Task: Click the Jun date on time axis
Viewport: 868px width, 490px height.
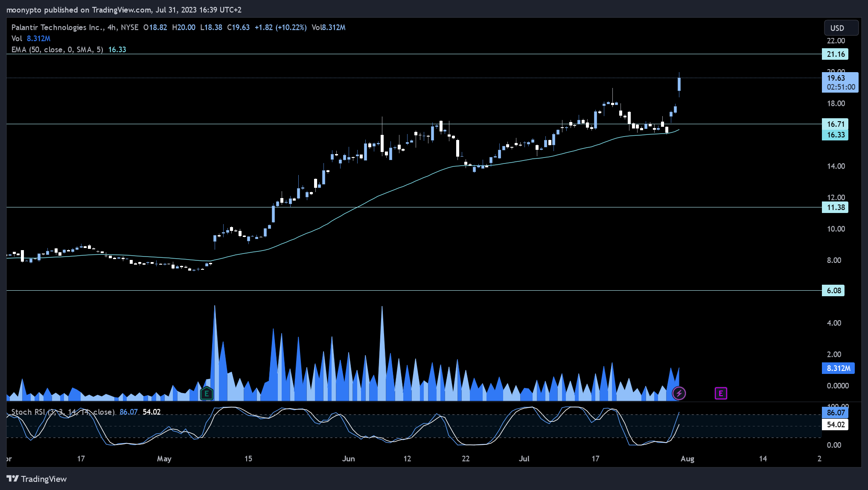Action: (x=349, y=459)
